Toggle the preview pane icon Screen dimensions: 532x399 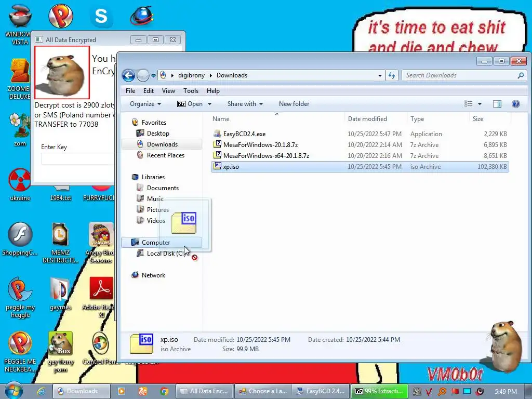497,104
